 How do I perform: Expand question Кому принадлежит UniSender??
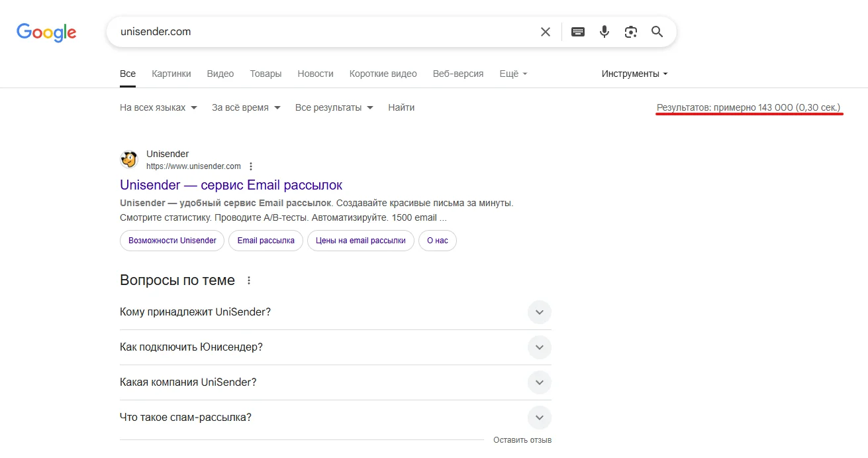pyautogui.click(x=539, y=312)
